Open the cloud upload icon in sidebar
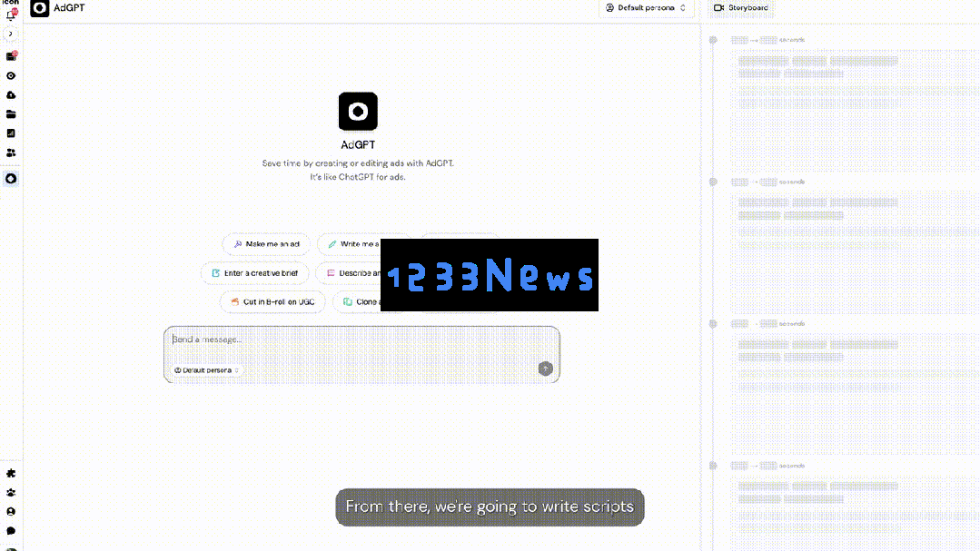Screen dimensions: 980x551 click(11, 95)
